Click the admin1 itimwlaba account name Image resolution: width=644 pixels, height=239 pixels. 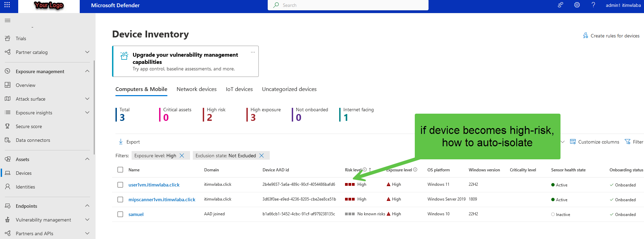click(623, 5)
